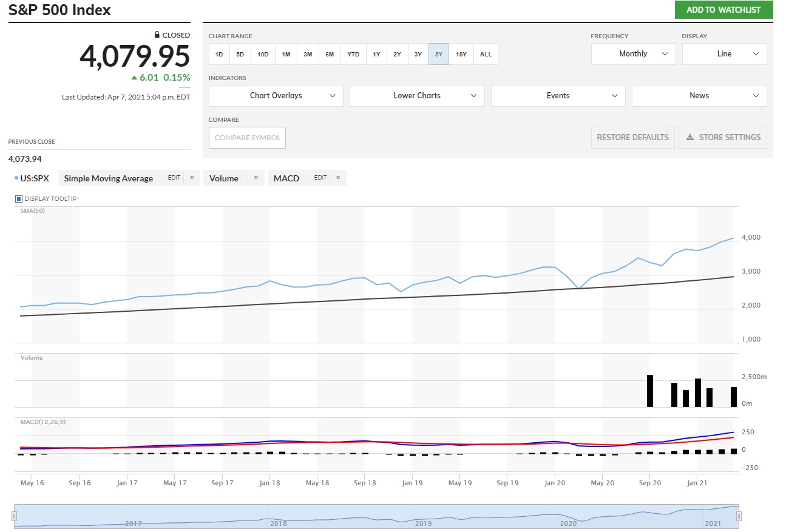Viewport: 786px width, 532px height.
Task: Remove the Volume indicator with its X
Action: pos(256,178)
